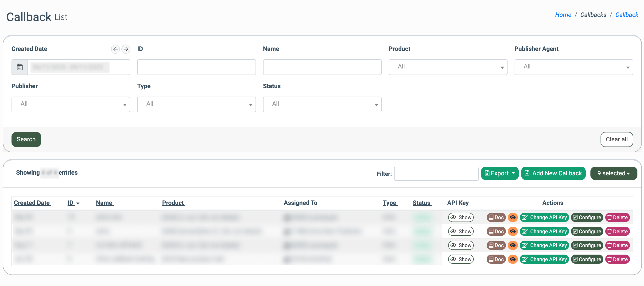Sort table by Created Date column
Screen dimensions: 644x286
32,203
